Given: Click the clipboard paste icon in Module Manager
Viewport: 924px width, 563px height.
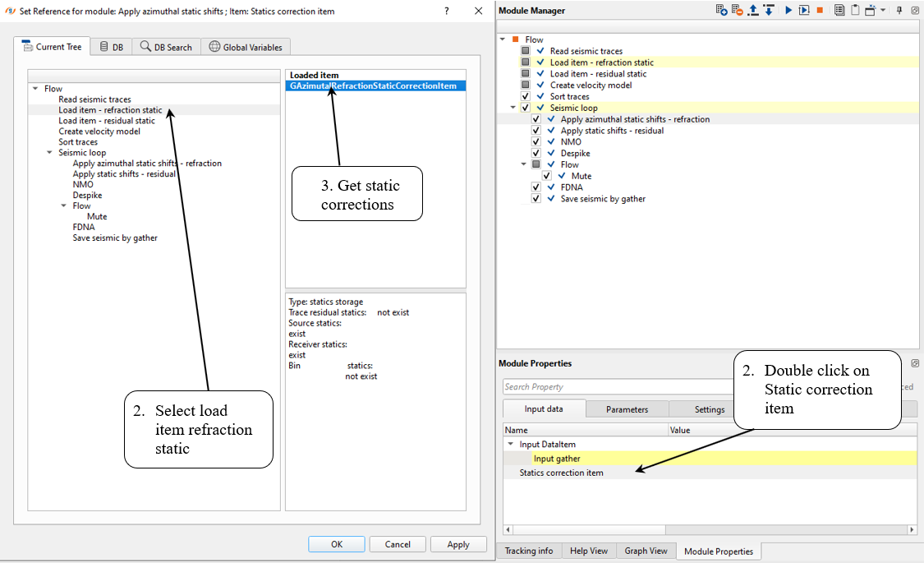Looking at the screenshot, I should coord(855,10).
